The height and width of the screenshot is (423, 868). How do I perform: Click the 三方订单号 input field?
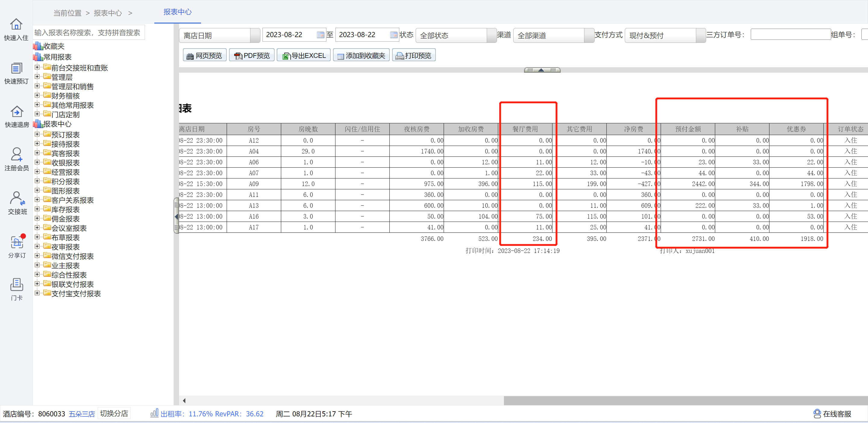pos(791,35)
